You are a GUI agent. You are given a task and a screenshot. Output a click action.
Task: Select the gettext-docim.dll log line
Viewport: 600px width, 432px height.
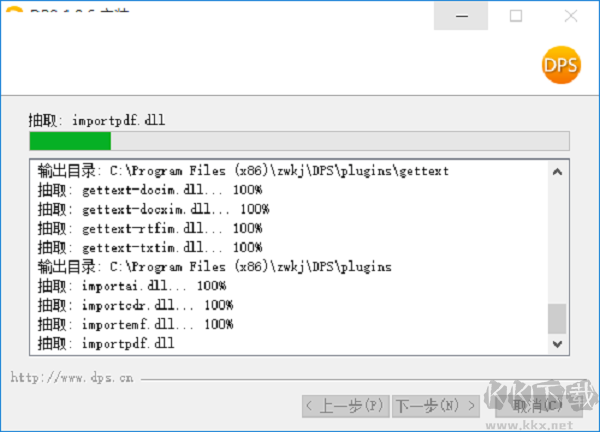click(x=150, y=190)
